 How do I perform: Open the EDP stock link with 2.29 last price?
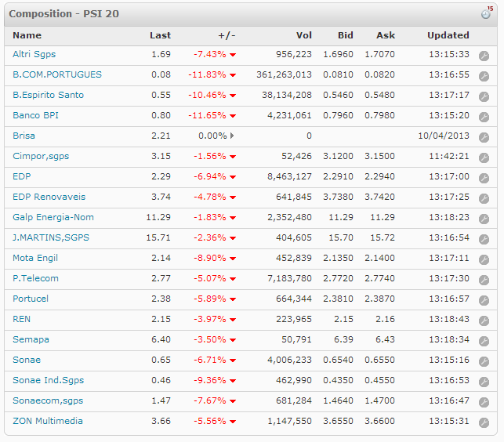pos(22,176)
